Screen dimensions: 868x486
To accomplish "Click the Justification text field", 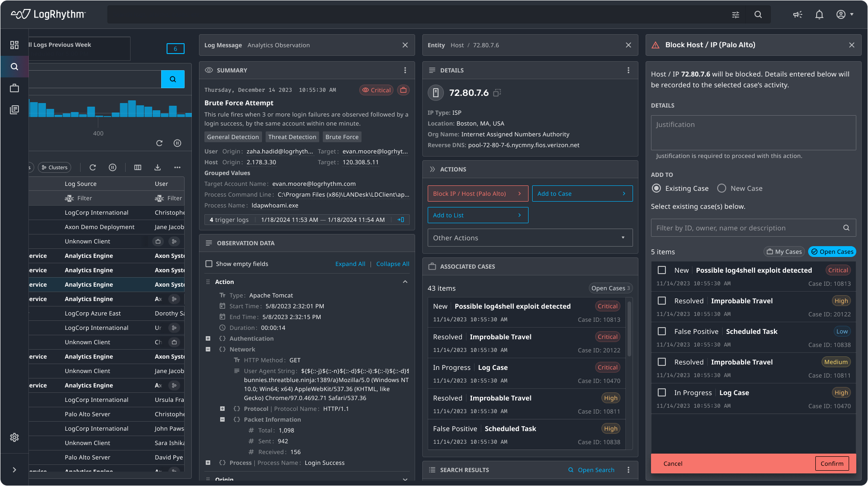I will 753,133.
